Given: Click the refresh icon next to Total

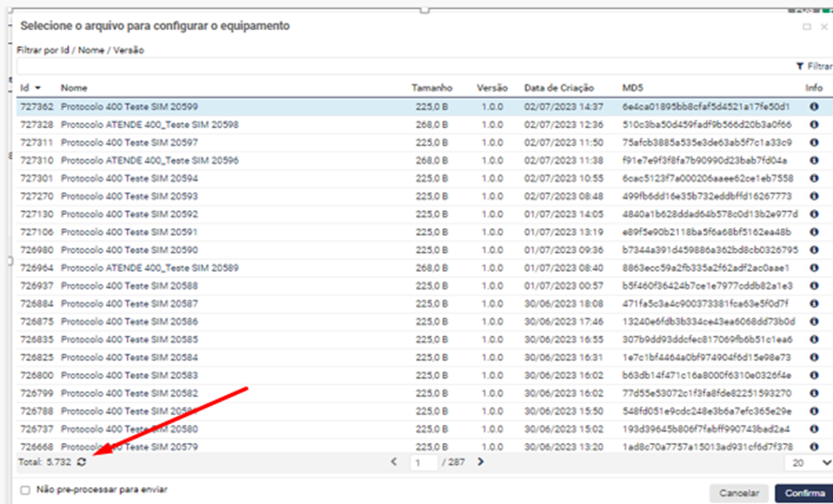Looking at the screenshot, I should pos(82,462).
